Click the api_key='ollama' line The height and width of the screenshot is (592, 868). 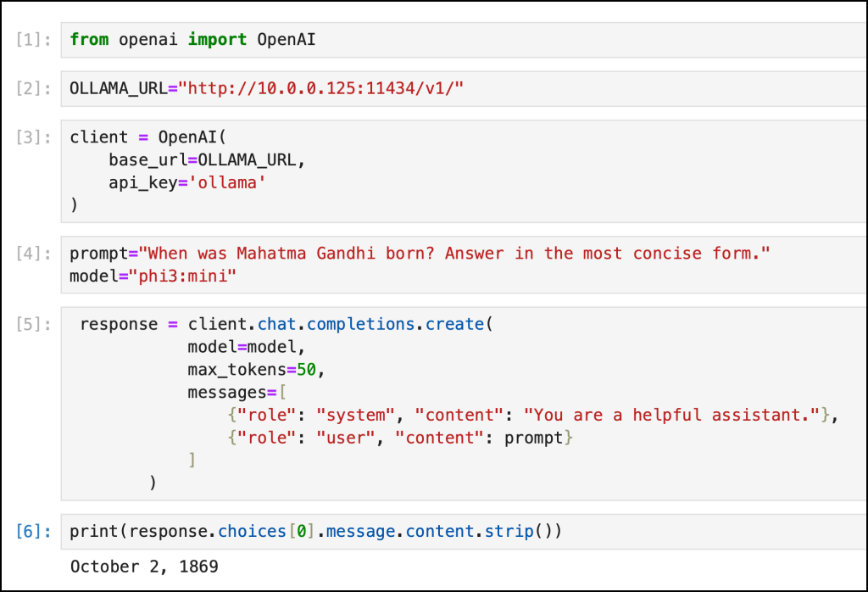tap(187, 183)
